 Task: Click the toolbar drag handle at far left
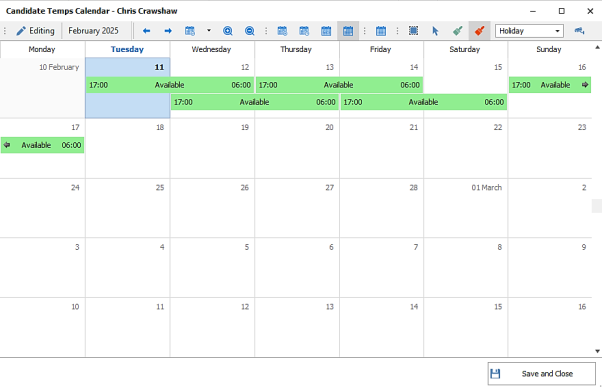5,31
